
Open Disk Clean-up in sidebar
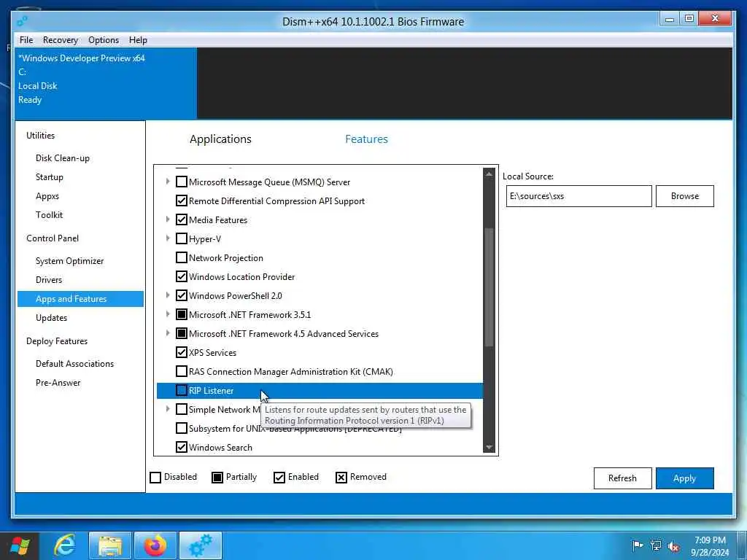click(x=63, y=158)
